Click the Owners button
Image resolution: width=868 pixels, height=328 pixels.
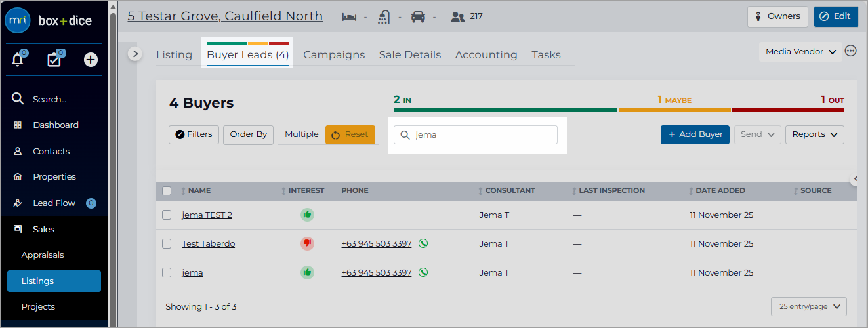point(777,16)
